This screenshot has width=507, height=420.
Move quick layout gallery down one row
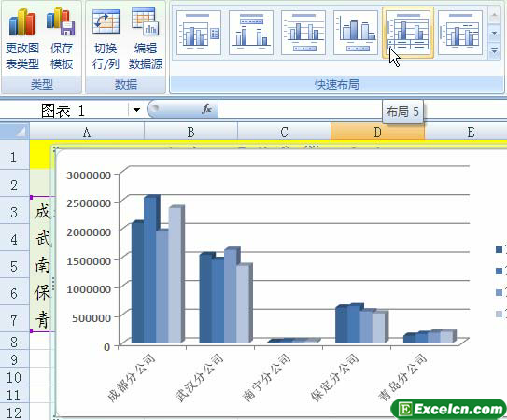pos(494,34)
